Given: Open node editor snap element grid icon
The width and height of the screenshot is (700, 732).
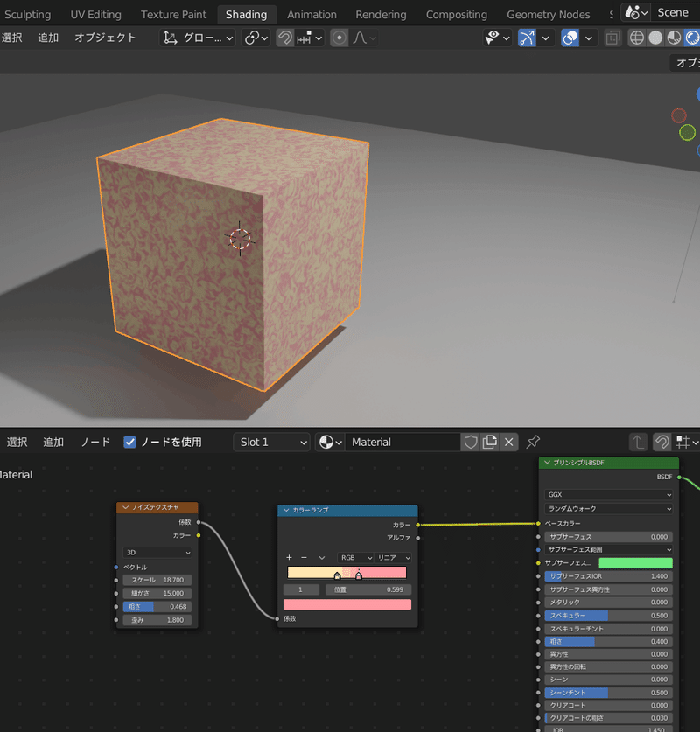Looking at the screenshot, I should point(686,443).
